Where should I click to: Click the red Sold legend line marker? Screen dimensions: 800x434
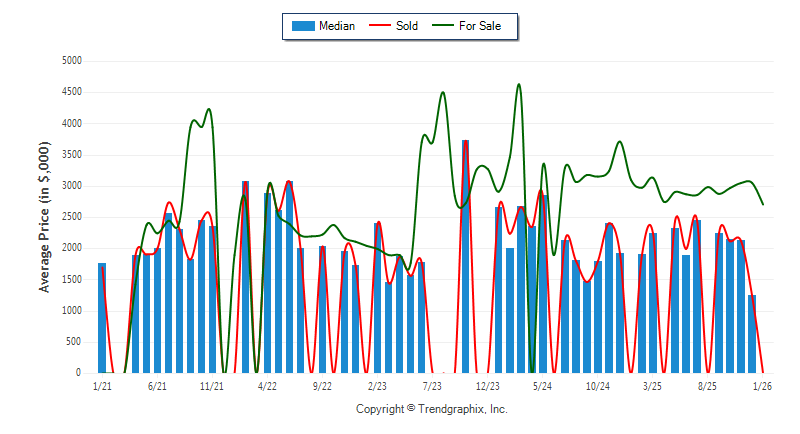point(378,26)
